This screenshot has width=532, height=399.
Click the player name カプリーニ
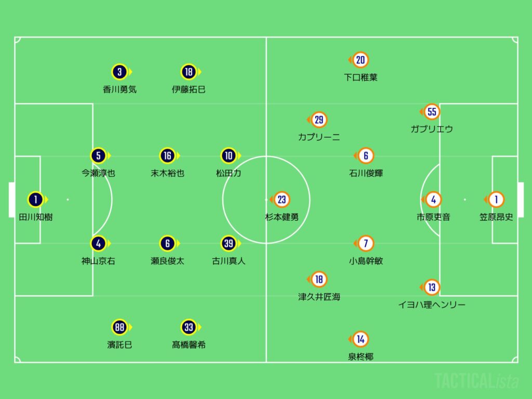point(319,138)
